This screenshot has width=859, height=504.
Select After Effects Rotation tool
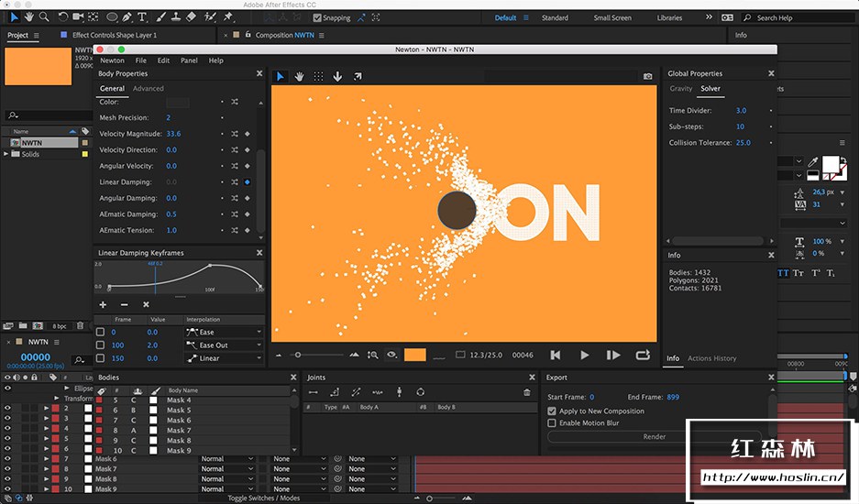63,17
